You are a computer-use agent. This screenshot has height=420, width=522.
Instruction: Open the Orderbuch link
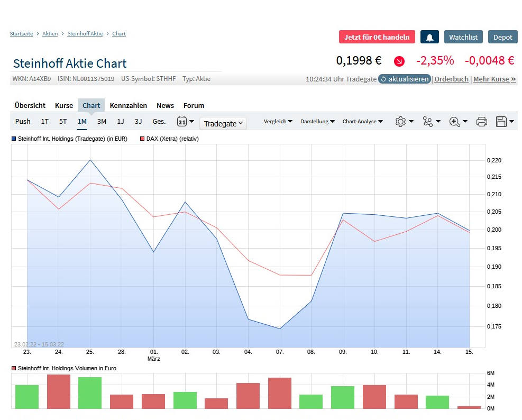tap(451, 79)
